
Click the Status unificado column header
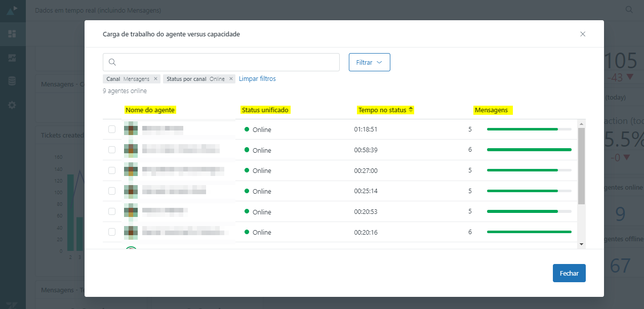tap(265, 110)
